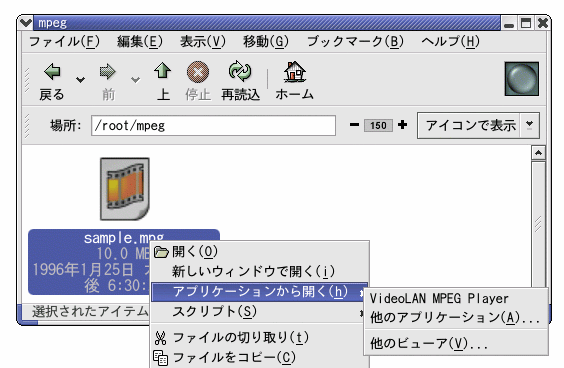564x368 pixels.
Task: Open the ファイル(F) menu
Action: point(64,41)
